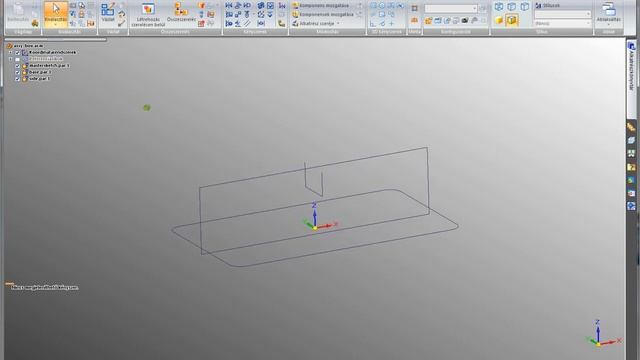Screen dimensions: 640x360
Task: Open the Vázlat sketch tool
Action: 108,12
